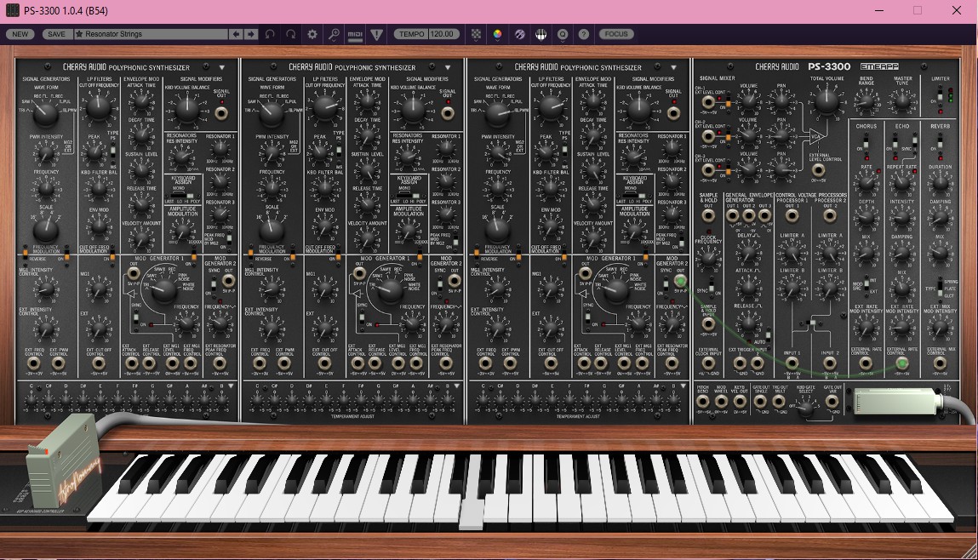The width and height of the screenshot is (978, 560).
Task: Toggle the Limiter ON switch
Action: pos(940,95)
